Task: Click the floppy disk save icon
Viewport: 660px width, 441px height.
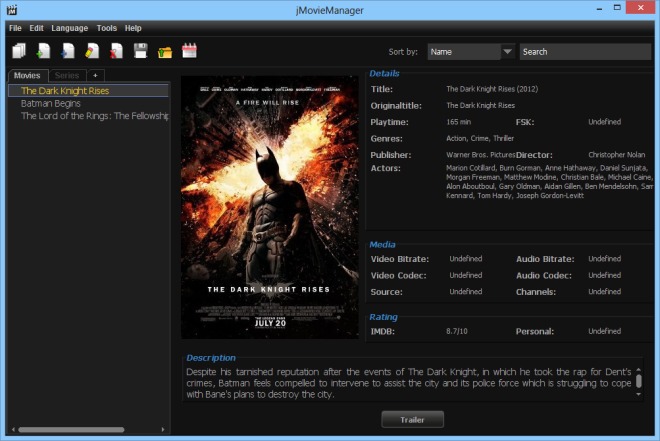Action: 141,51
